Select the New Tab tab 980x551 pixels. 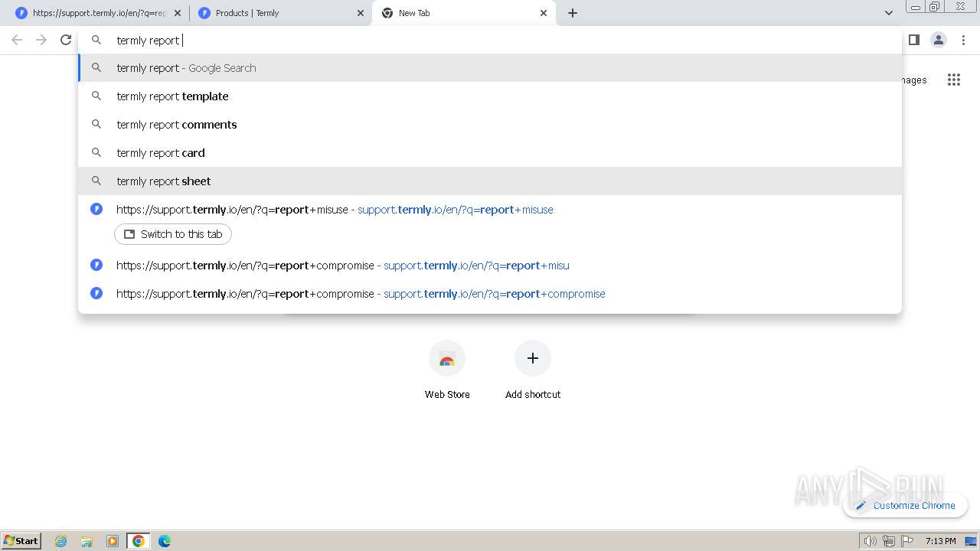[464, 13]
